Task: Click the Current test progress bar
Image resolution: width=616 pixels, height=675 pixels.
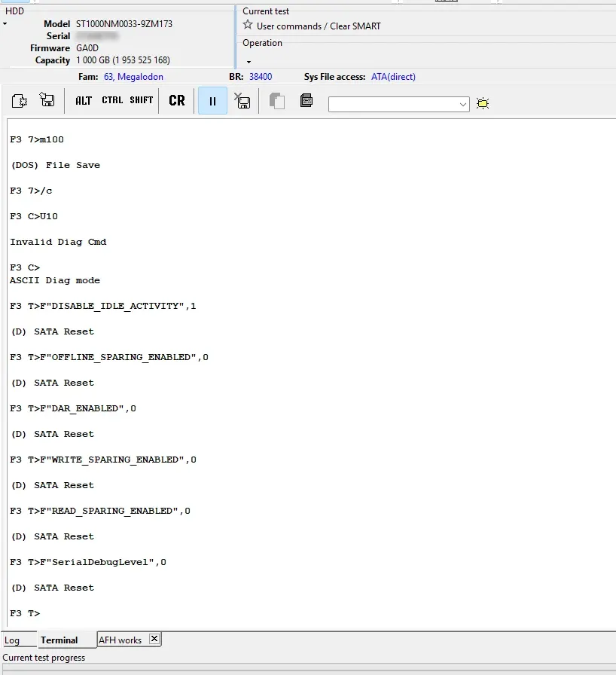Action: coord(310,670)
